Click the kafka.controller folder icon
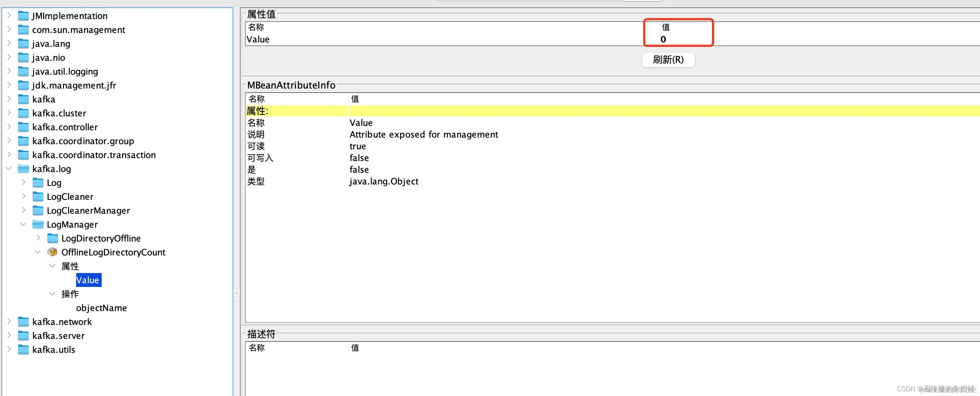Viewport: 980px width, 396px height. coord(24,127)
